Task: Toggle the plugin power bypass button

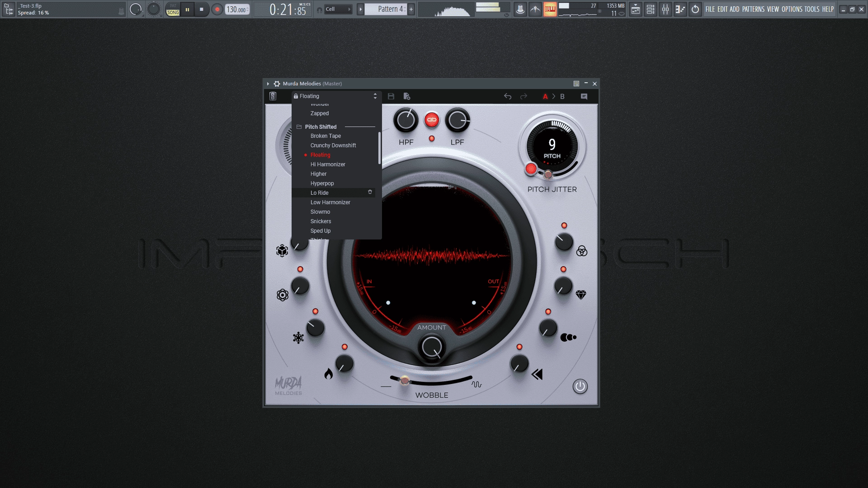Action: click(x=580, y=386)
